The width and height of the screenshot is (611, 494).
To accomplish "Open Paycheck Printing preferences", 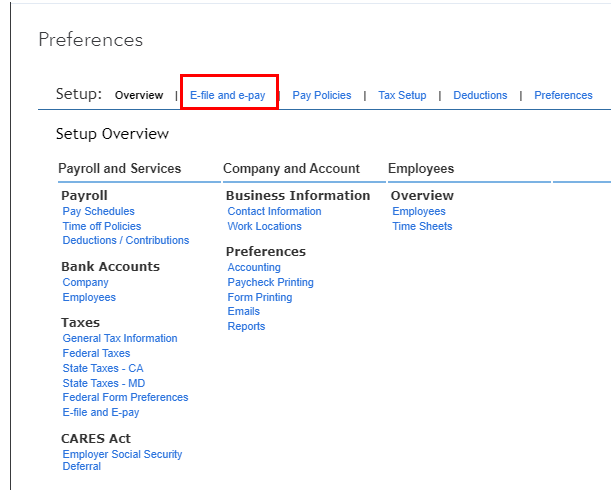I will coord(270,283).
